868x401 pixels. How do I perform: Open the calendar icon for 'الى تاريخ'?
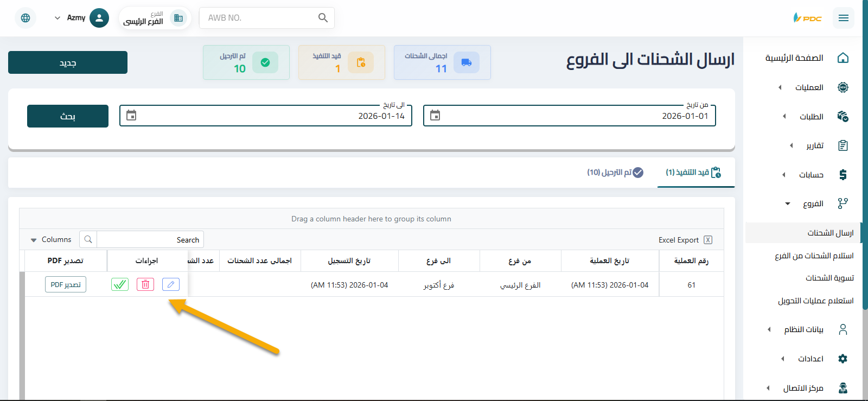(x=131, y=115)
